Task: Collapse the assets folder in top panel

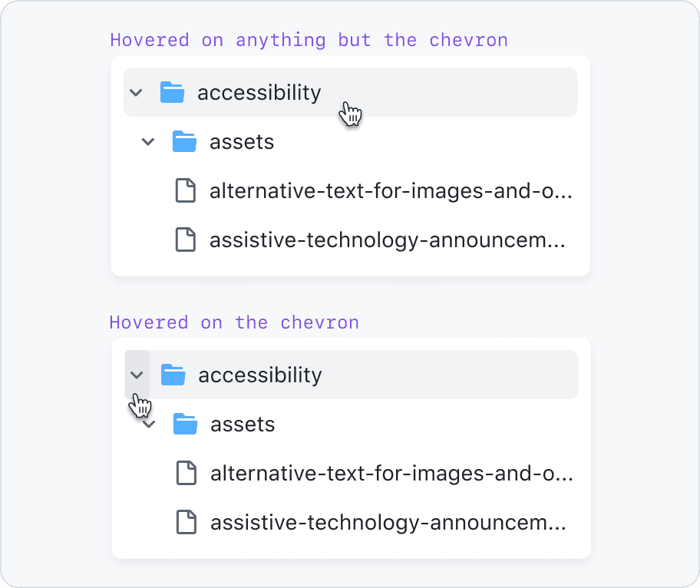Action: [148, 142]
